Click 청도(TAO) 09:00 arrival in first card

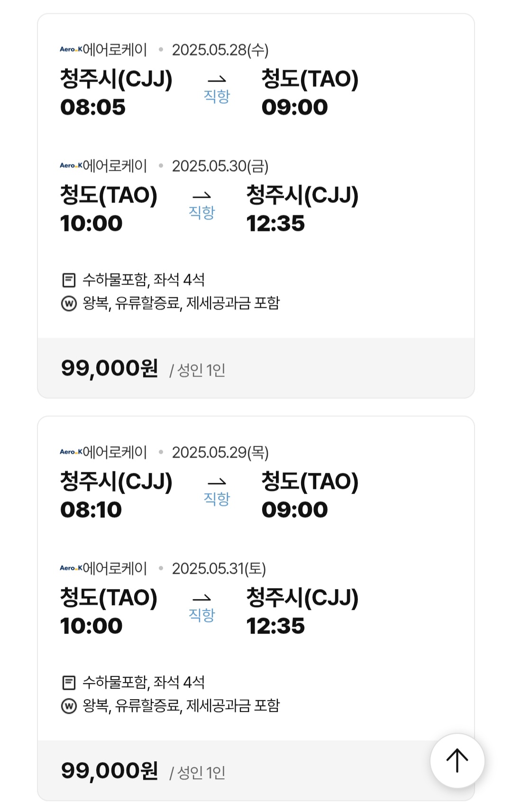(x=310, y=93)
